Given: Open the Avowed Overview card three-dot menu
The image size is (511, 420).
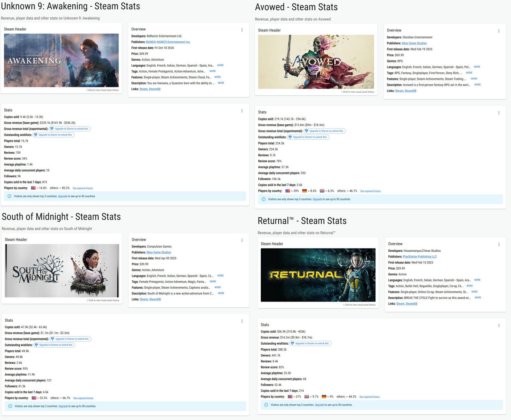Looking at the screenshot, I should [x=499, y=31].
